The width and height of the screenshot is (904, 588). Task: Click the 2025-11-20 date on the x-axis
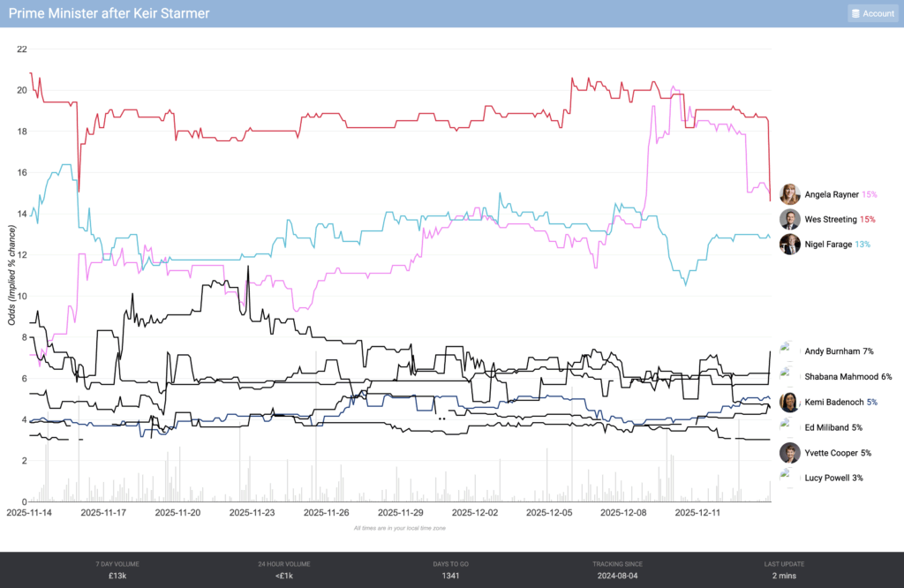[x=177, y=512]
